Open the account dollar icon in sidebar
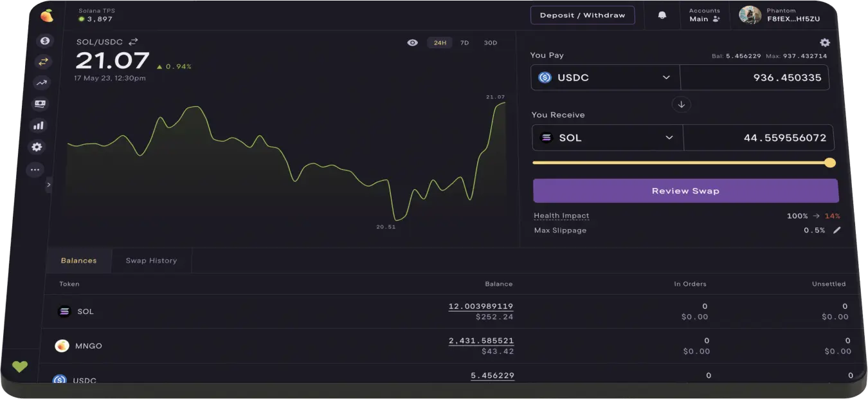 (x=44, y=41)
